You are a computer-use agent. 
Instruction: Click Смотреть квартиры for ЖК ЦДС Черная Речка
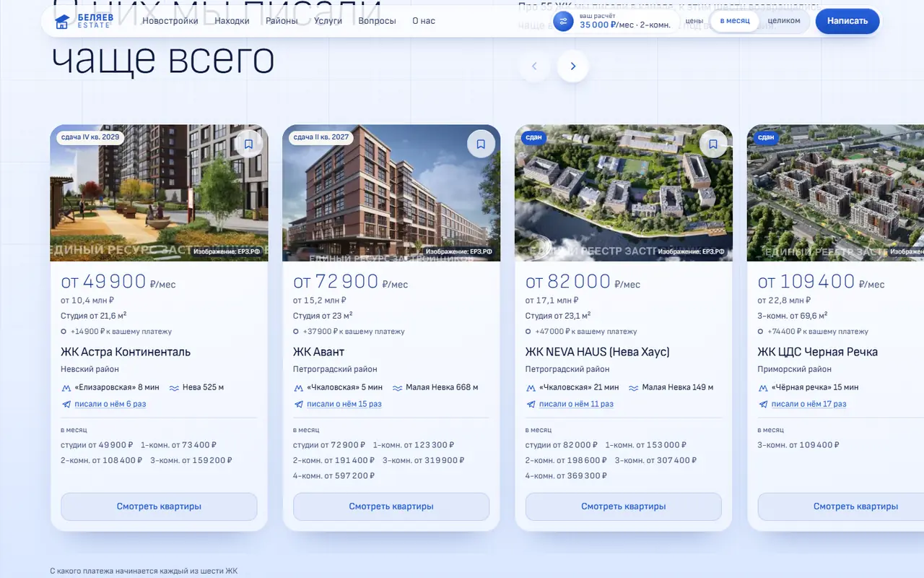point(841,506)
